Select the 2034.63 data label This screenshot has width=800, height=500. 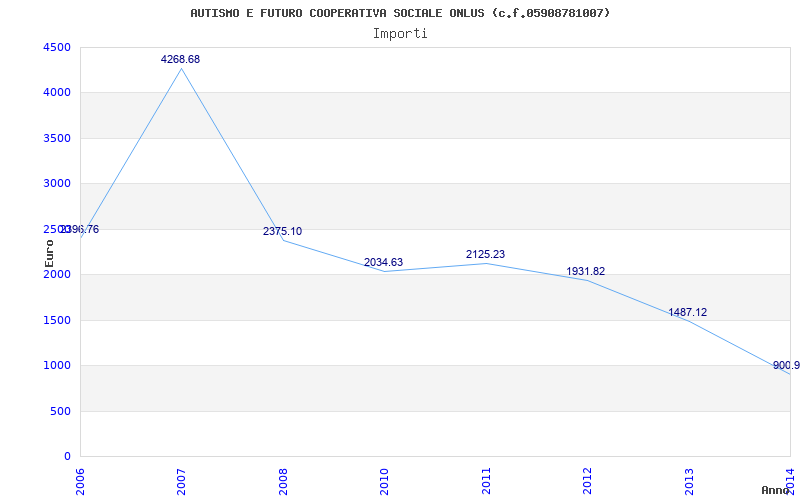pyautogui.click(x=384, y=262)
